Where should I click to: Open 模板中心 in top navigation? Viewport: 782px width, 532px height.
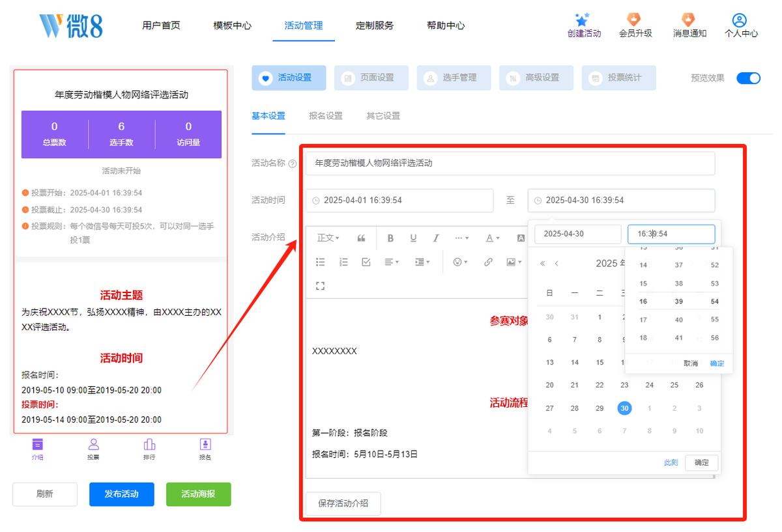pos(232,26)
